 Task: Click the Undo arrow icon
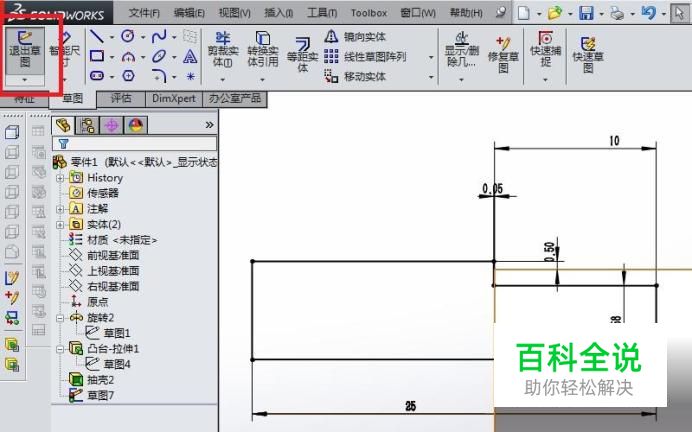[x=648, y=12]
